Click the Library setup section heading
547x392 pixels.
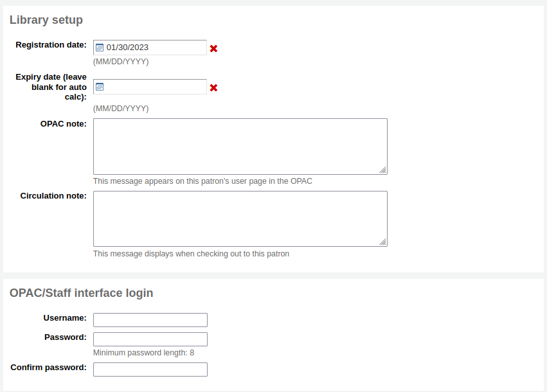(46, 20)
